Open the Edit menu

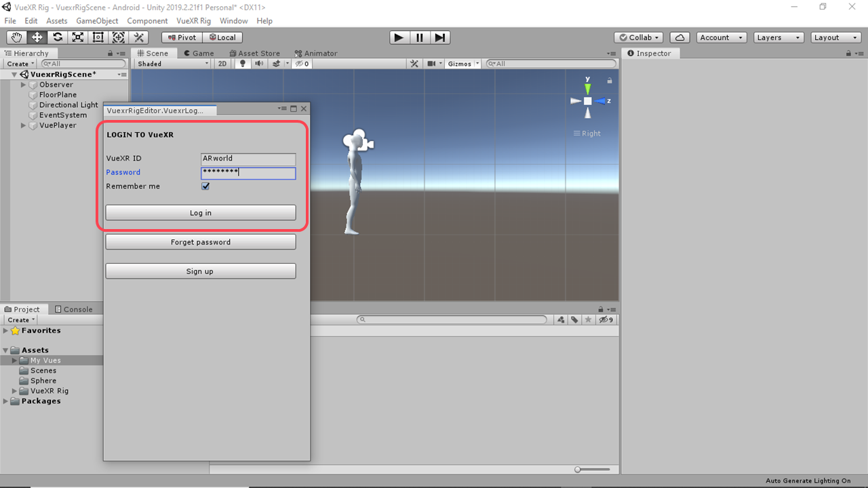click(31, 21)
